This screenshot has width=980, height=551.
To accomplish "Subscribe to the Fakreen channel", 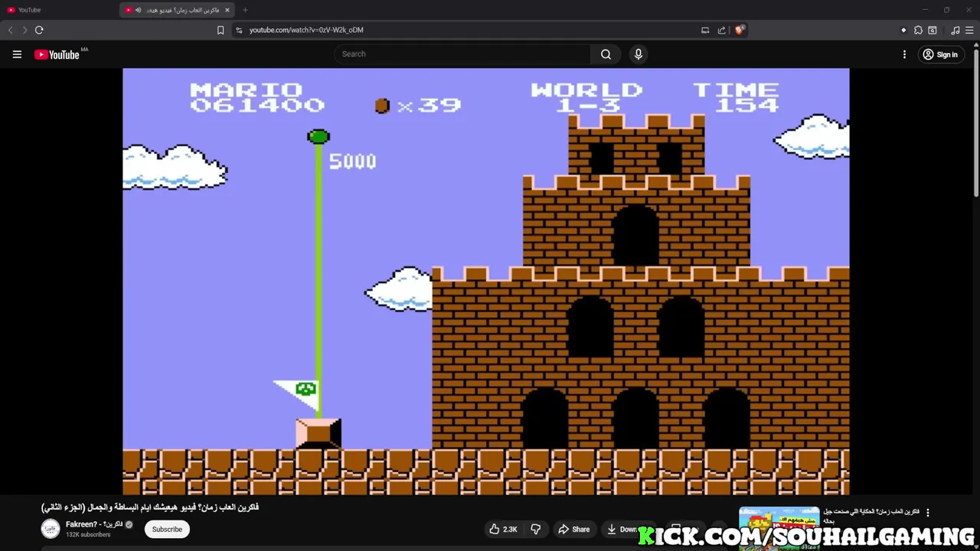I will pyautogui.click(x=167, y=529).
